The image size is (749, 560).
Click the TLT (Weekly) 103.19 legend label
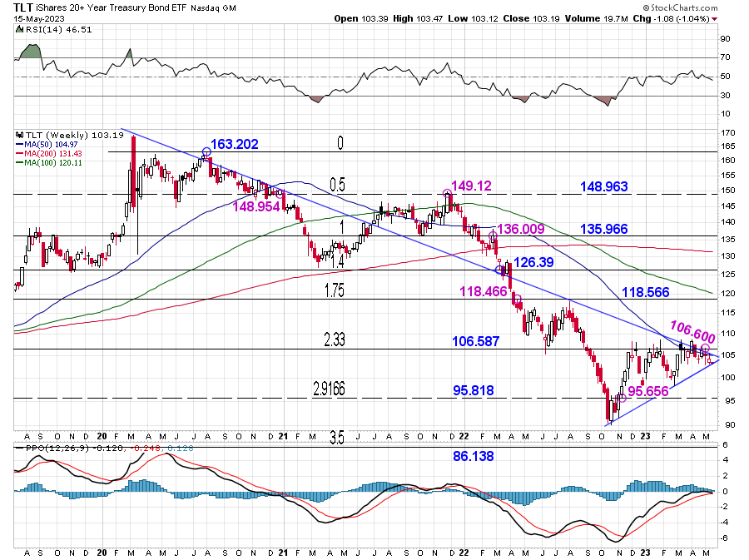point(74,135)
